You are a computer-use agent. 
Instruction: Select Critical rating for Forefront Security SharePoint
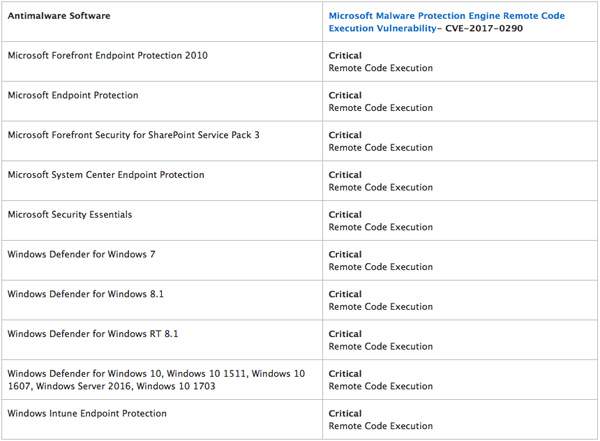tap(345, 135)
